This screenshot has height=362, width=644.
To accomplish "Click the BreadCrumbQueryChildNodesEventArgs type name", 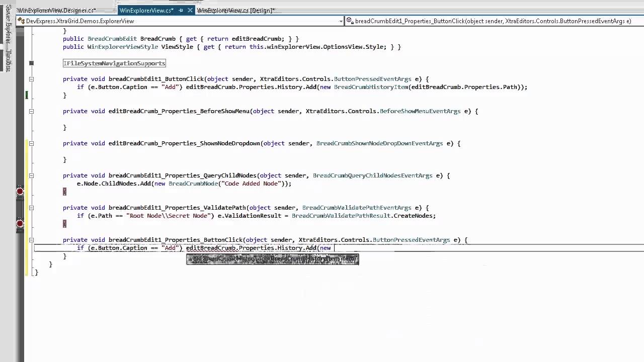I will pos(373,175).
